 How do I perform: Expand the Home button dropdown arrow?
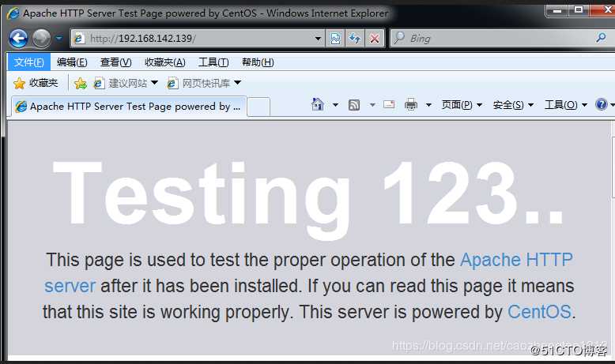(x=335, y=105)
